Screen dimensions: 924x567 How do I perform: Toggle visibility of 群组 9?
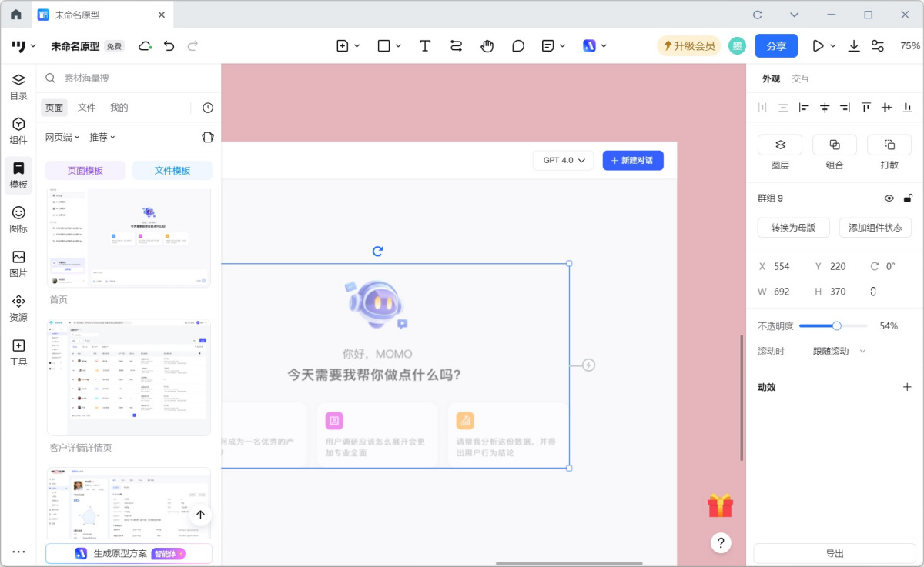(889, 198)
